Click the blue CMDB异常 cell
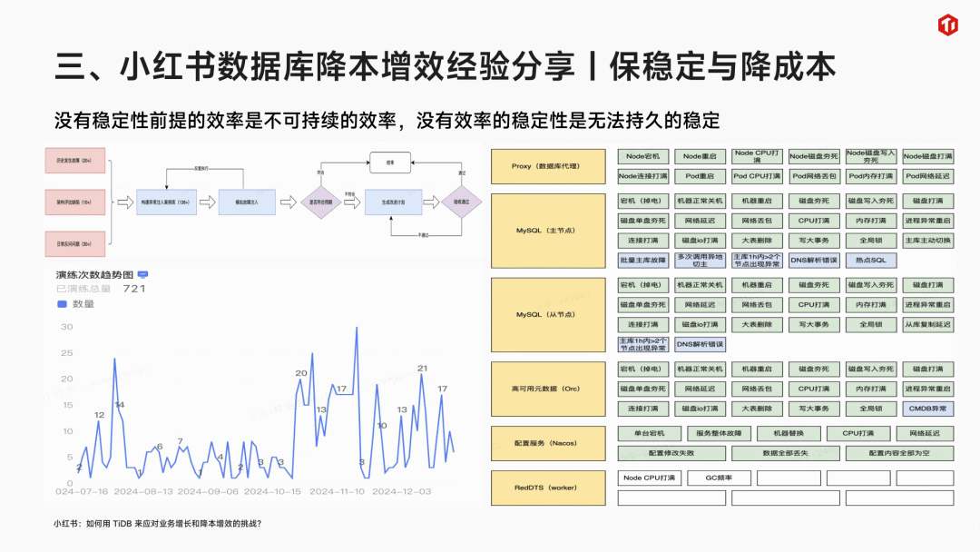Screen dimensions: 980x552 tap(928, 409)
